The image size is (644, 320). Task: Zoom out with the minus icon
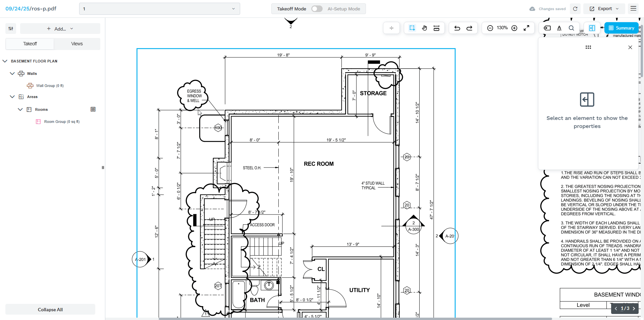(490, 28)
